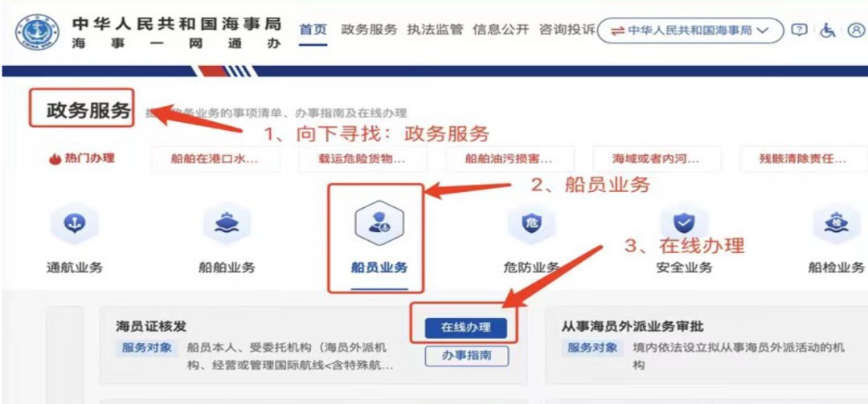Screen dimensions: 868x404
Task: Select the 危防业务 shield icon
Action: (x=531, y=223)
